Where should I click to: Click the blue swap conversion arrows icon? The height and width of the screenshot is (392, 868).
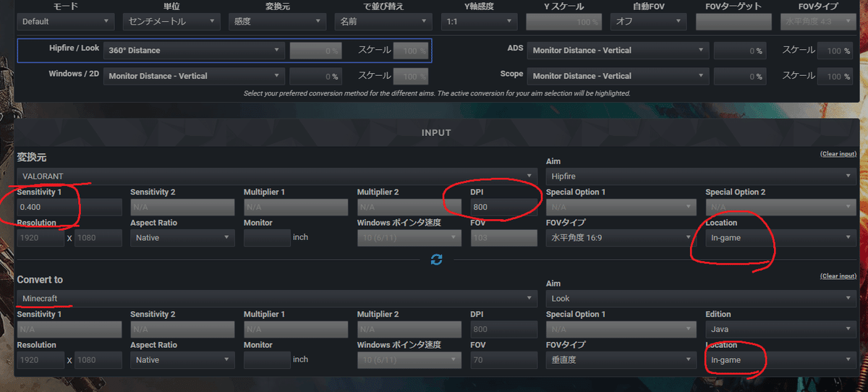436,260
